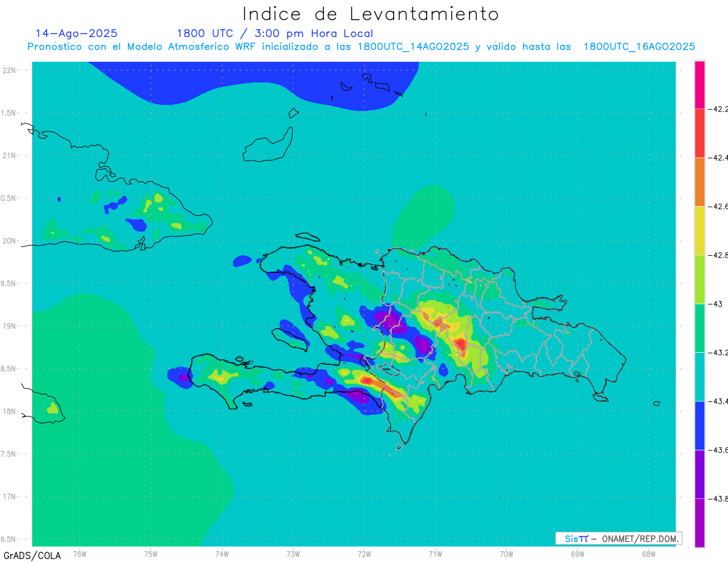
Task: Click the '19N' latitude label
Action: [10, 326]
